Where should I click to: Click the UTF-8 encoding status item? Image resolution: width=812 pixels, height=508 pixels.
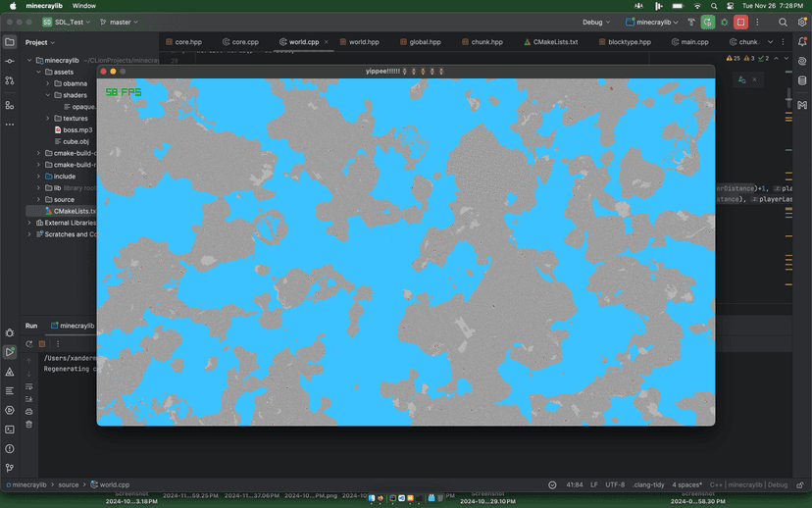(x=615, y=484)
